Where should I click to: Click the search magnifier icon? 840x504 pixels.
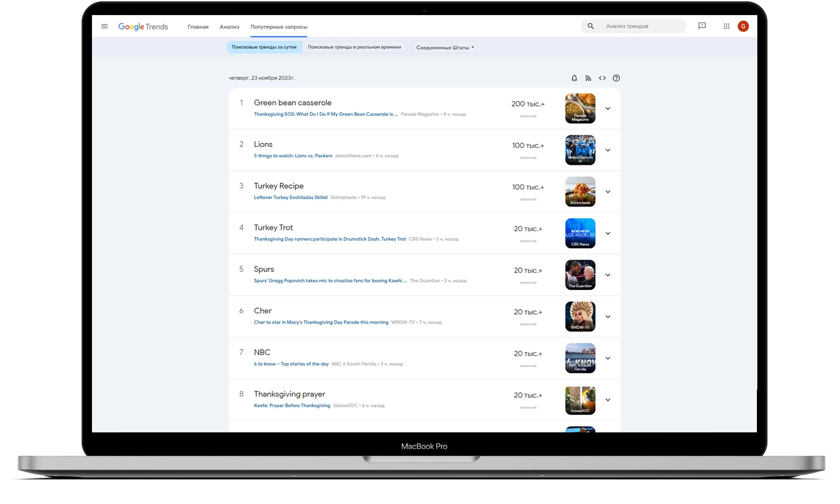(x=591, y=26)
